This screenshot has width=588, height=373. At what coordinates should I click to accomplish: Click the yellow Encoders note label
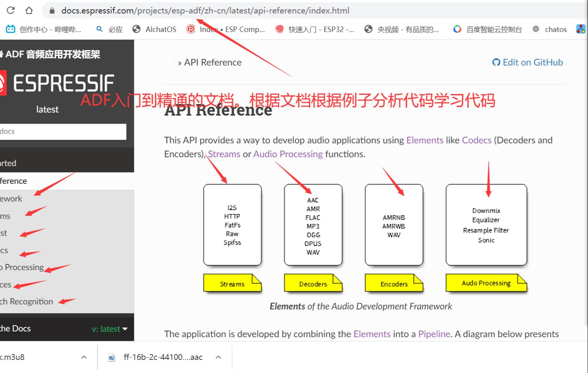tap(394, 283)
